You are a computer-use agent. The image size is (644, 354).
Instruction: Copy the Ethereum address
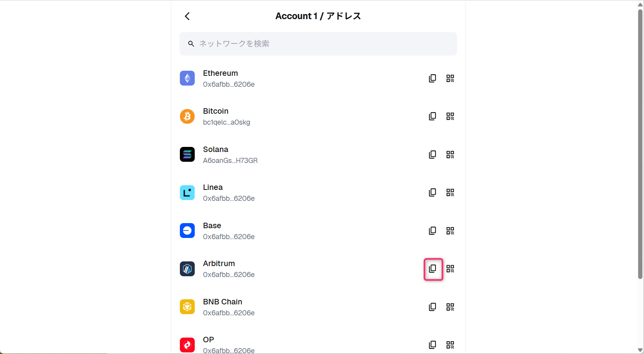432,79
